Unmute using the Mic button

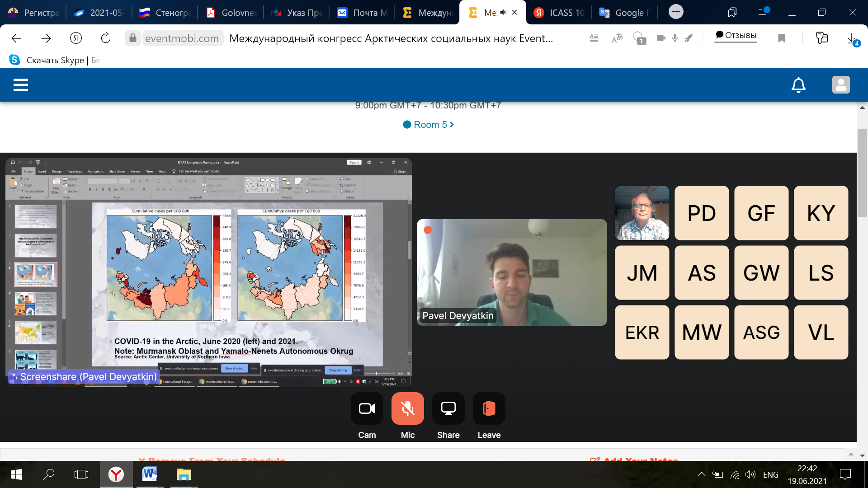click(407, 408)
